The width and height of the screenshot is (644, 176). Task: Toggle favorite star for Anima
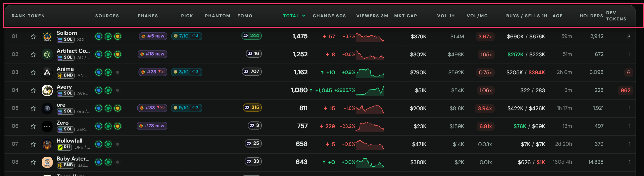pyautogui.click(x=33, y=73)
